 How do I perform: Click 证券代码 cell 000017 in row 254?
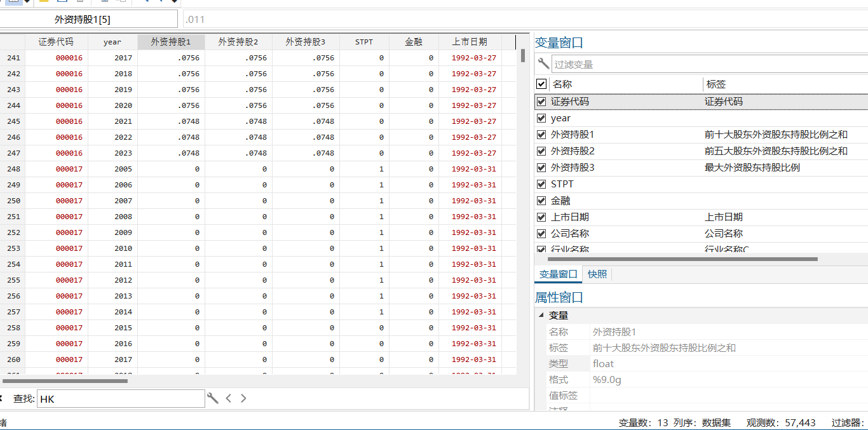(x=56, y=264)
